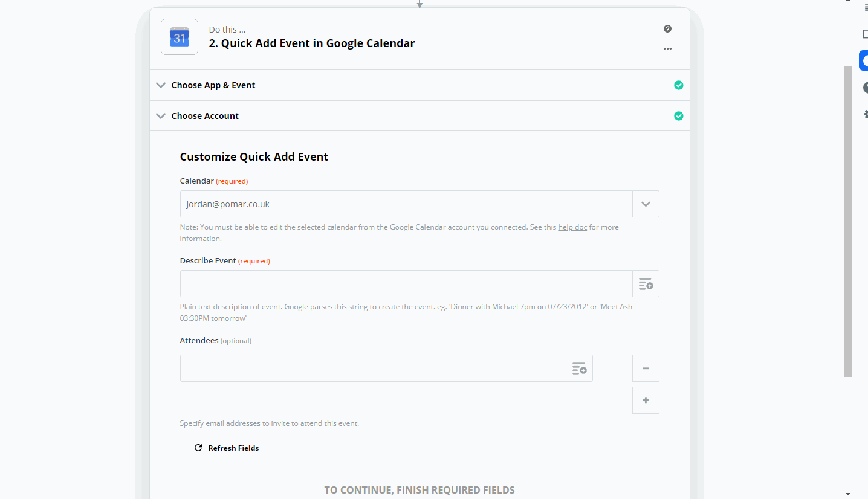
Task: Remove attendee row with the minus button
Action: point(646,369)
